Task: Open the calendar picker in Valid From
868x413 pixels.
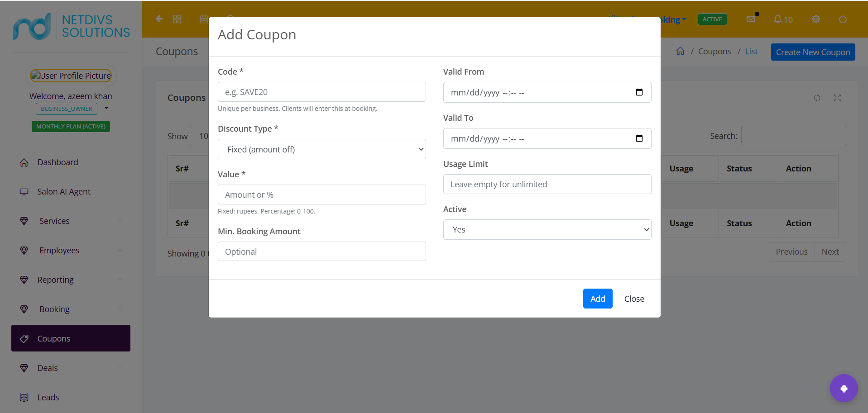Action: 639,92
